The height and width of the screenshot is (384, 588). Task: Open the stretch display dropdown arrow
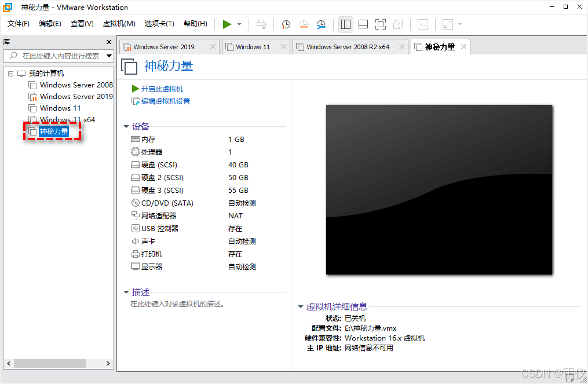pyautogui.click(x=460, y=24)
